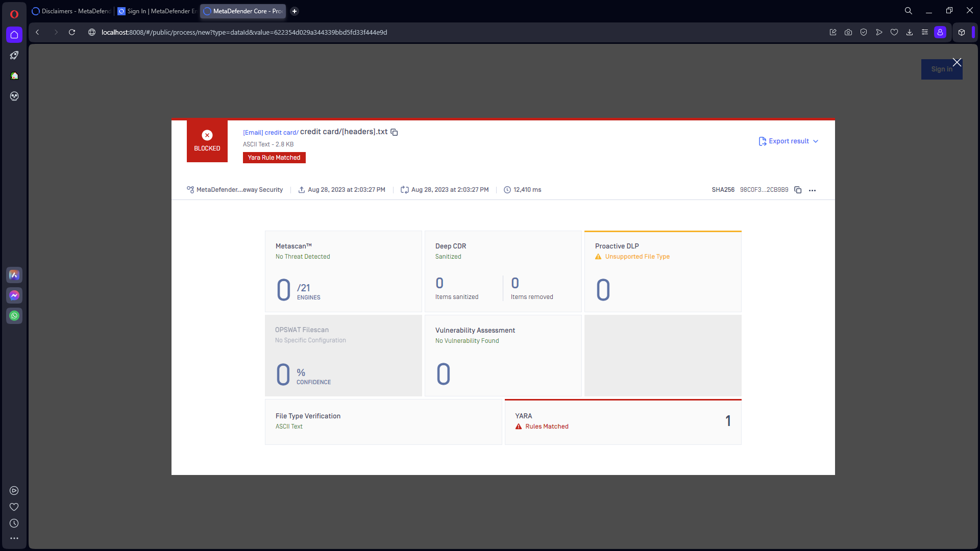Screen dimensions: 980x551
Task: Open the player sidebar icon
Action: 14,491
